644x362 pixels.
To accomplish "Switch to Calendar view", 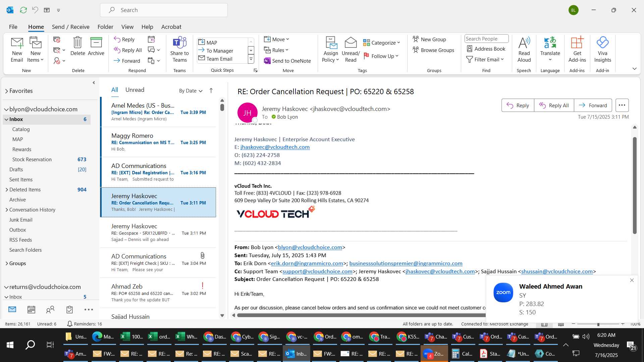I will point(31,310).
